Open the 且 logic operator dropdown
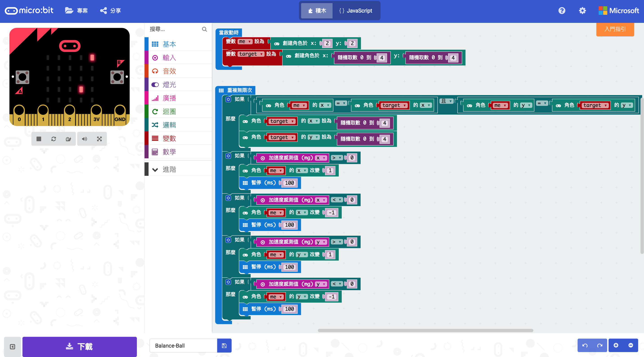The width and height of the screenshot is (644, 357). tap(447, 101)
